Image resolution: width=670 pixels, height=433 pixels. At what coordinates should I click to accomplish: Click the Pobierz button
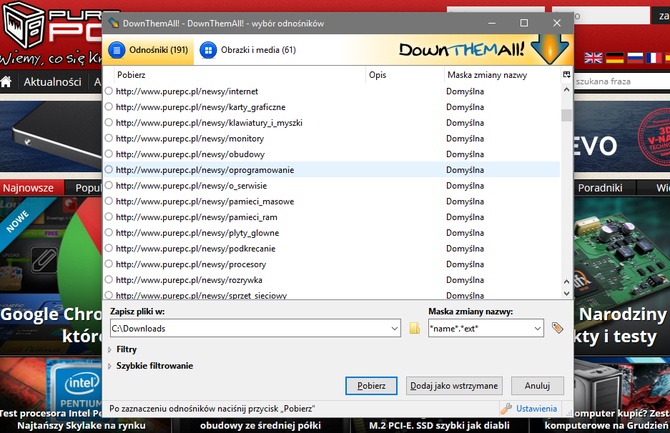(x=371, y=386)
